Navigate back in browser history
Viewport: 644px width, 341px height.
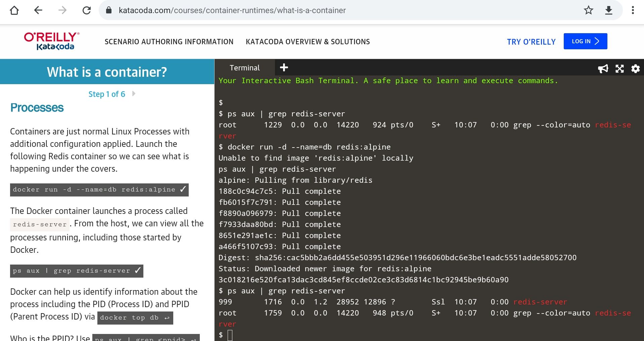[x=38, y=10]
